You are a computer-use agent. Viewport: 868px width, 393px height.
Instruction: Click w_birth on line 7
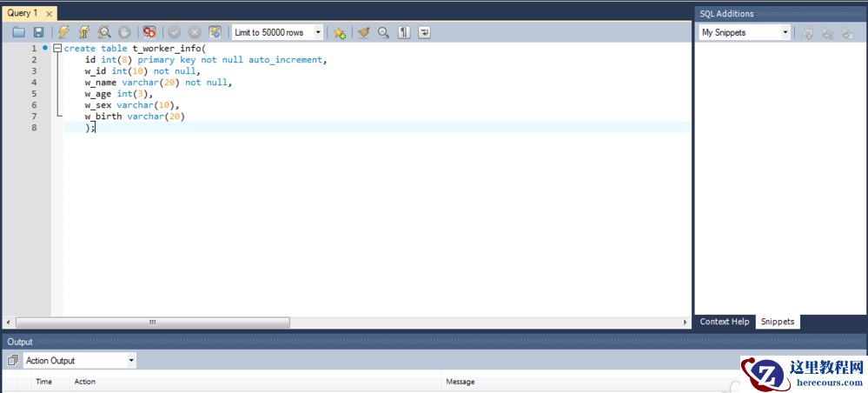tap(103, 117)
